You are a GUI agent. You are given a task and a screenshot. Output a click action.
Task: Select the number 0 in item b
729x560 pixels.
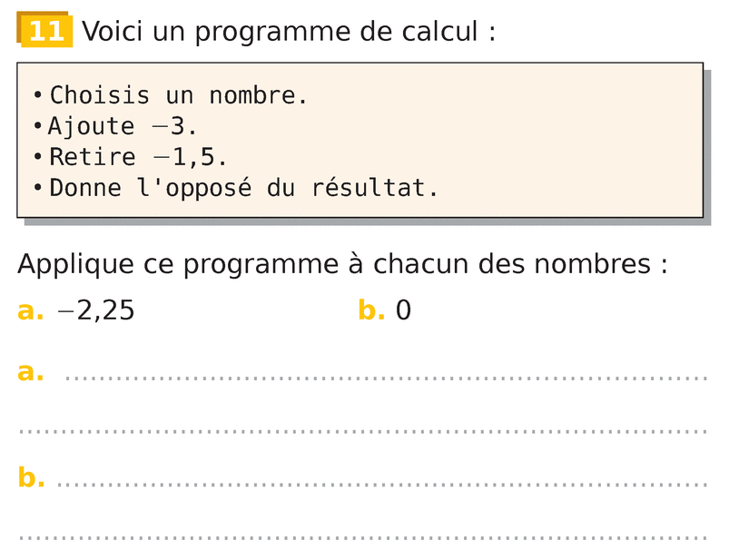(x=403, y=310)
